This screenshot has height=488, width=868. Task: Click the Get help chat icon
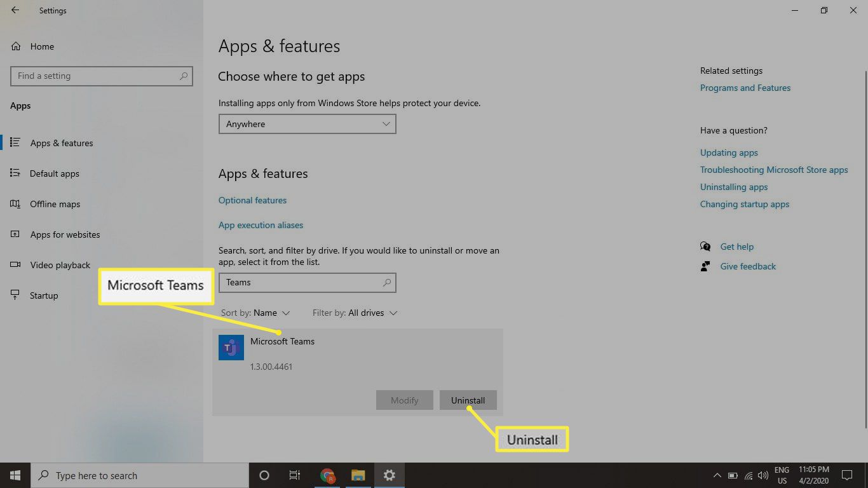tap(705, 247)
